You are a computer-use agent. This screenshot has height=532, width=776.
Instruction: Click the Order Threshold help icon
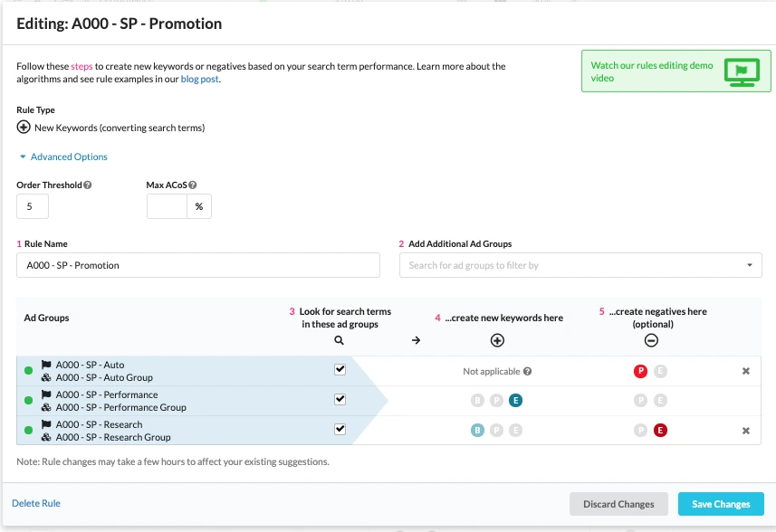click(x=88, y=185)
